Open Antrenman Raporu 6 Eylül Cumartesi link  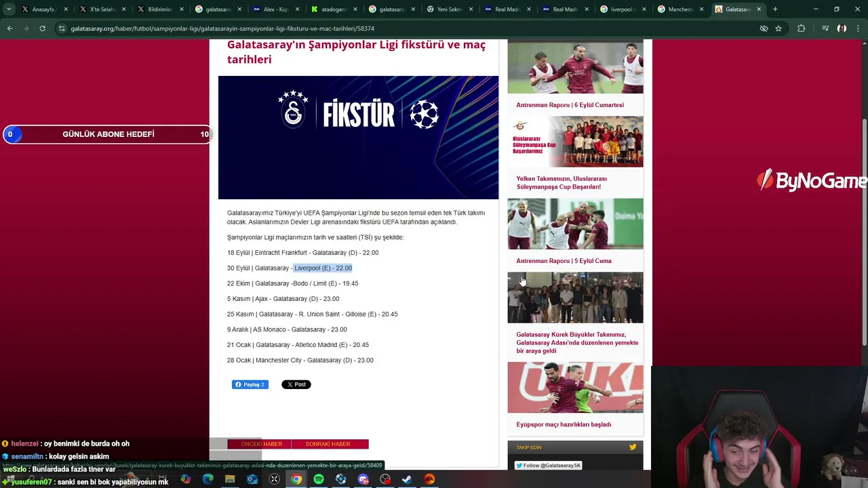(570, 105)
